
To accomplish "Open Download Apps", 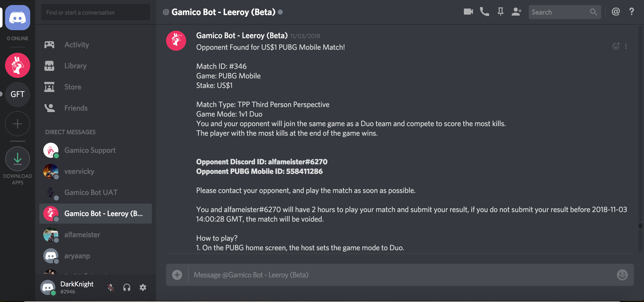I will point(17,159).
